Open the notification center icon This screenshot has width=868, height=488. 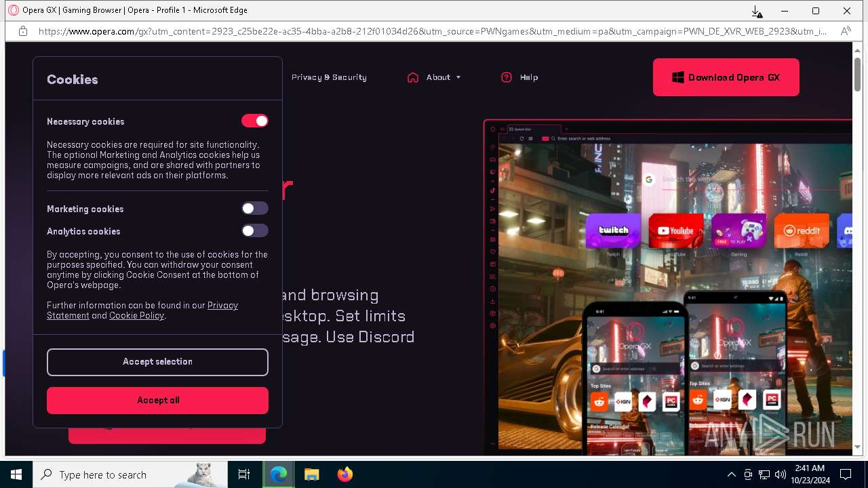[x=846, y=474]
